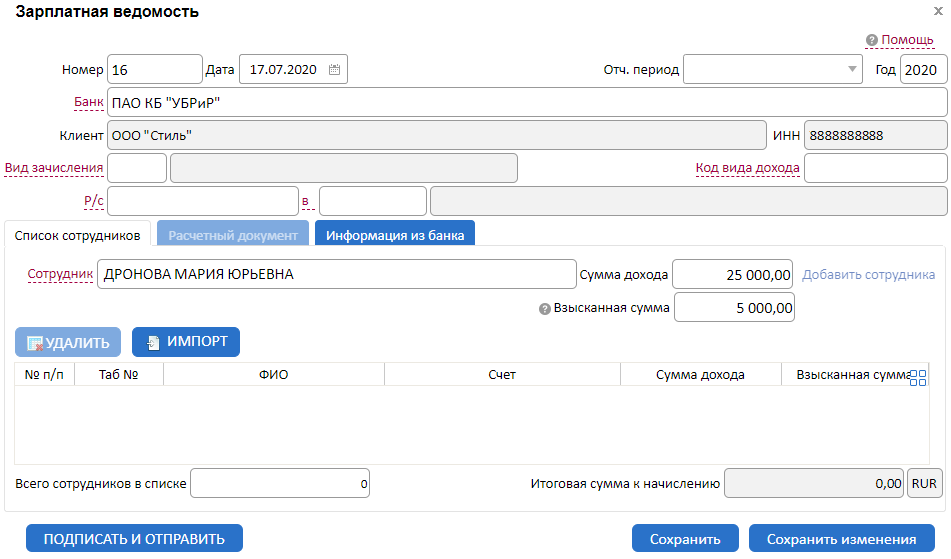
Task: Click the Сохранить button
Action: 685,539
